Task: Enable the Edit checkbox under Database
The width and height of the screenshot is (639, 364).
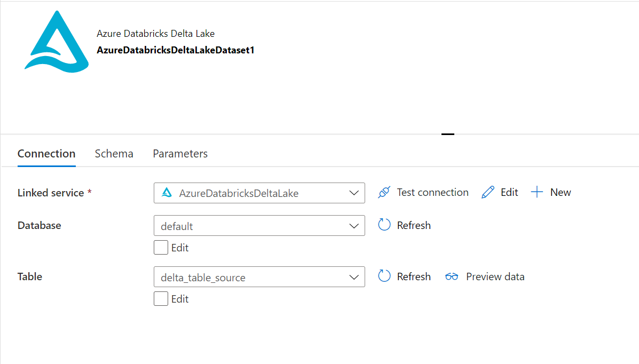Action: (161, 248)
